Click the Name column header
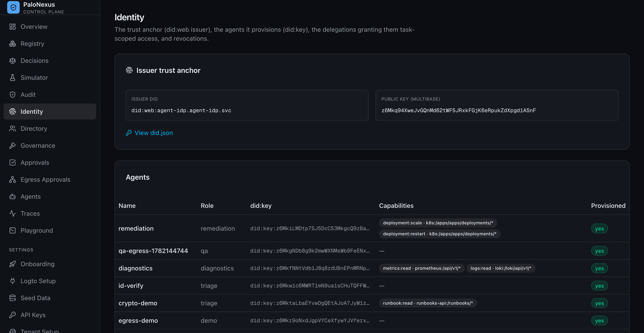The height and width of the screenshot is (333, 644). (x=127, y=206)
